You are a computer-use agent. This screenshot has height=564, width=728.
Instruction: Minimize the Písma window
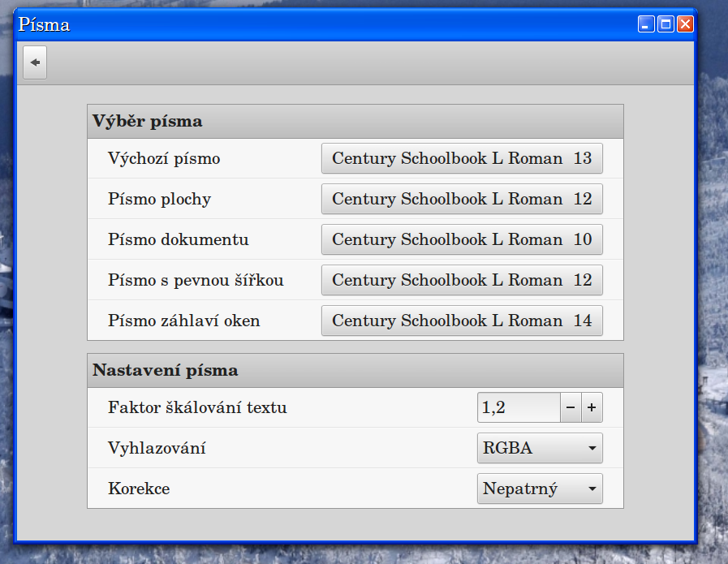tap(646, 24)
